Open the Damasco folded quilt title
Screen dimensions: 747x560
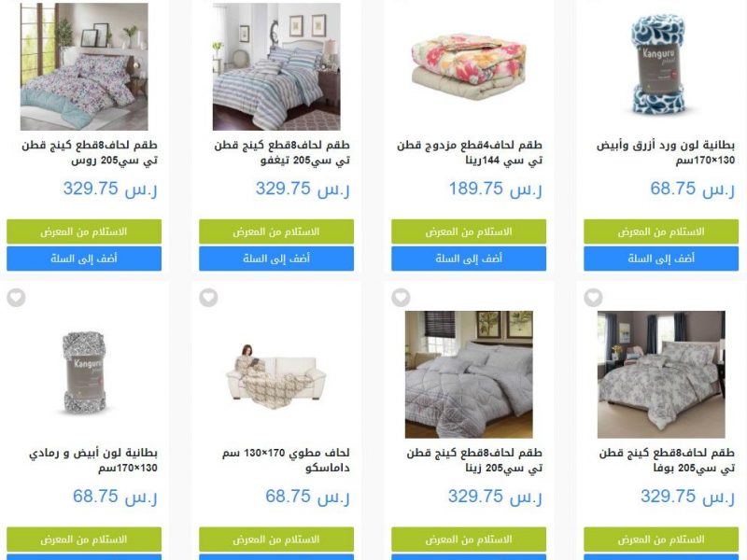tap(286, 460)
